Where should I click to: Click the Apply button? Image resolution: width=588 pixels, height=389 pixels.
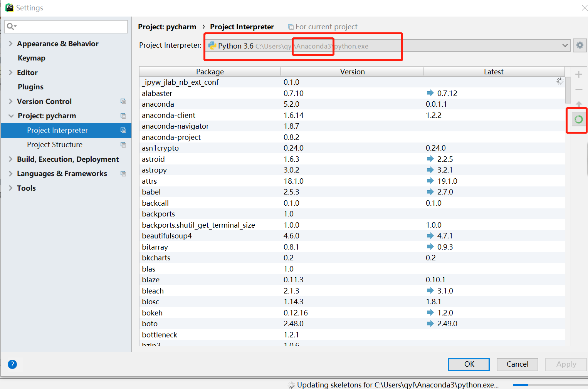(x=566, y=364)
